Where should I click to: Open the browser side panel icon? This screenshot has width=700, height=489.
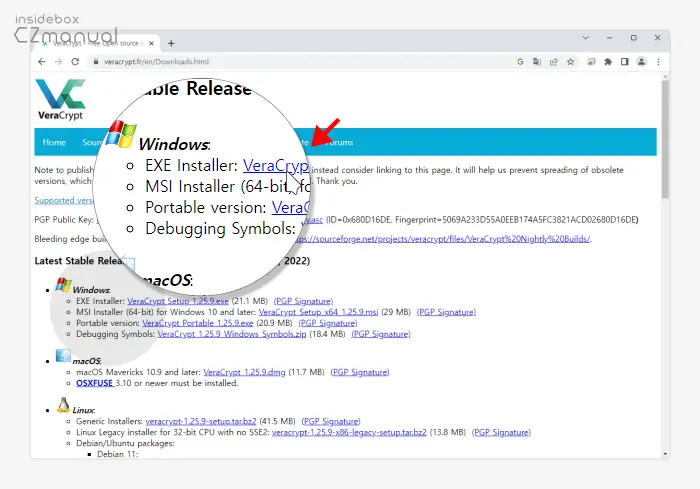click(x=624, y=62)
